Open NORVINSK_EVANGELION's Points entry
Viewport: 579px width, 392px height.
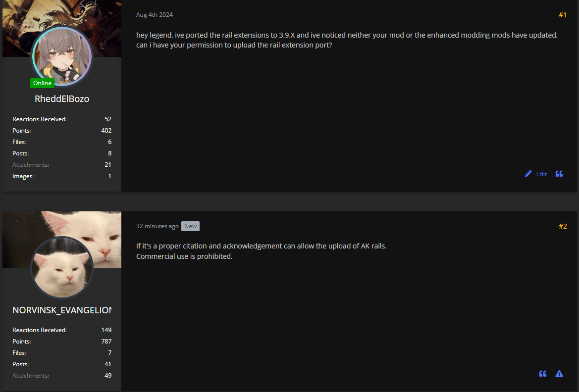[62, 342]
